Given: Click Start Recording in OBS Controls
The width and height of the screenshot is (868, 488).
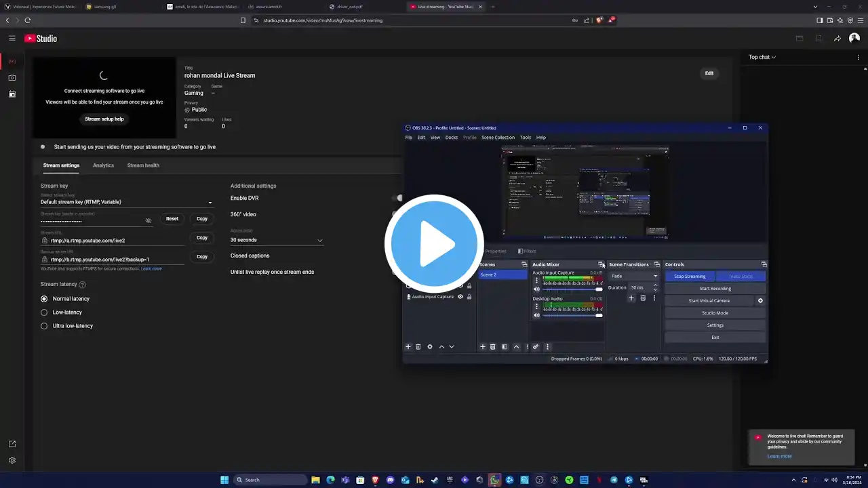Looking at the screenshot, I should 715,289.
